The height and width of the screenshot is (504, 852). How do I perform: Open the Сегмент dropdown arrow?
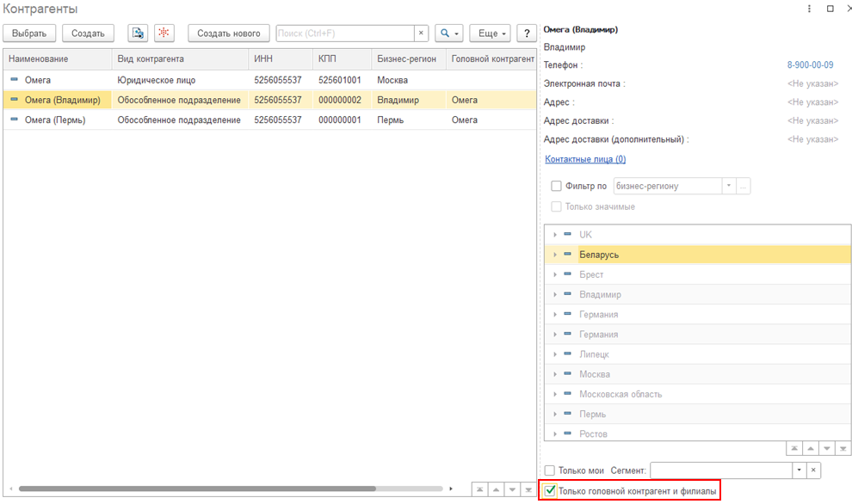click(x=799, y=470)
